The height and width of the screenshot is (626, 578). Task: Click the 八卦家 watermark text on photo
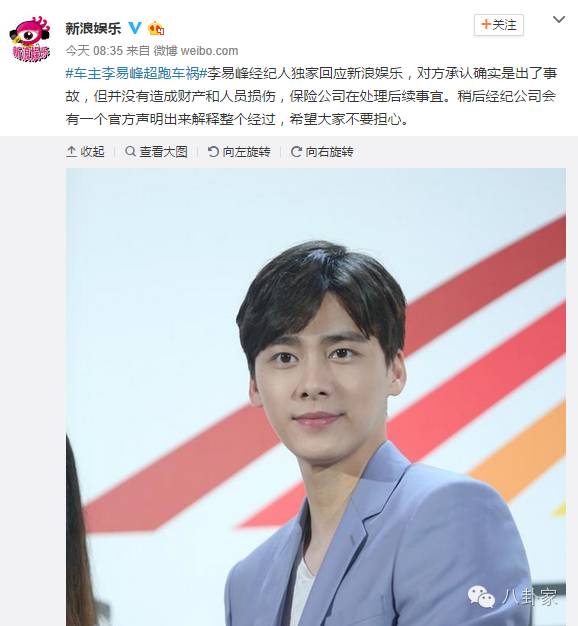click(x=529, y=597)
